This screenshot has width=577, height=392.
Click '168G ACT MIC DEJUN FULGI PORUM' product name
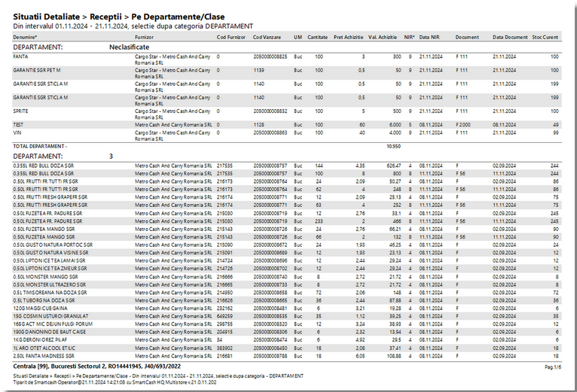click(53, 324)
